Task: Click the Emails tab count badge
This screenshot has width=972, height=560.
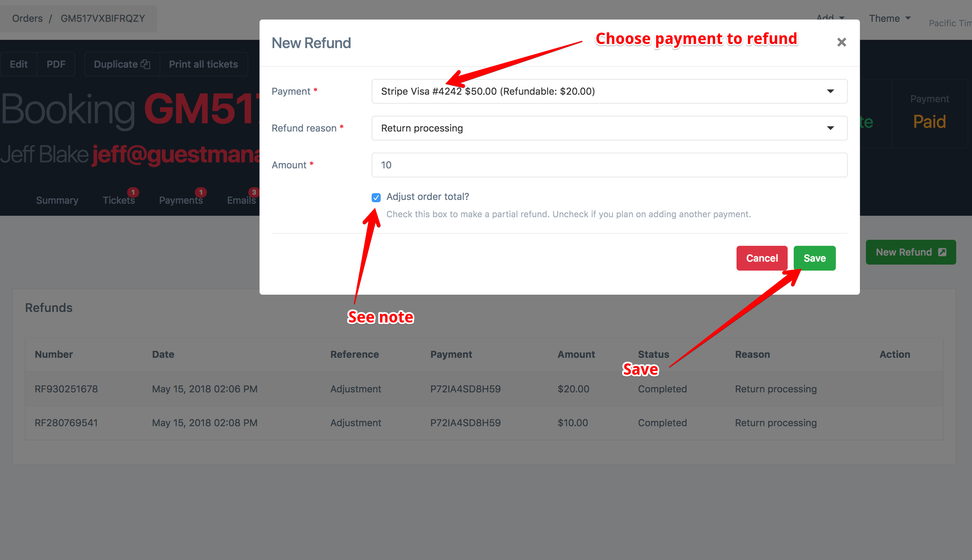Action: (254, 192)
